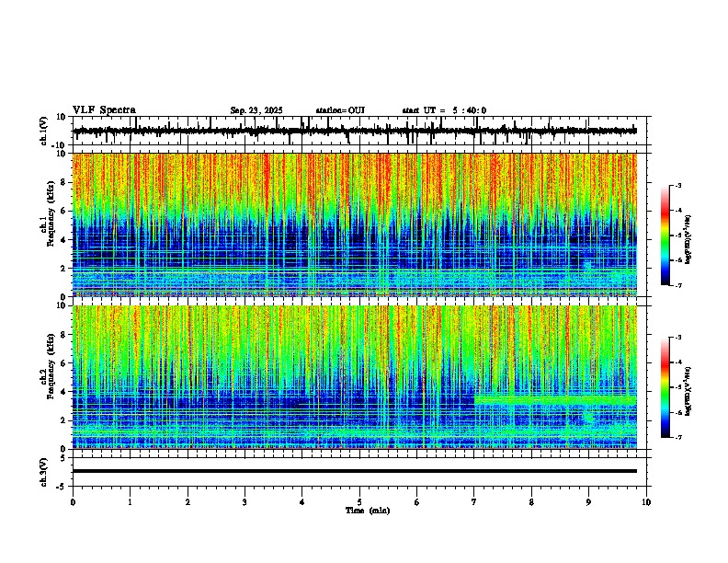Image resolution: width=728 pixels, height=563 pixels.
Task: Click the ch.1 spectrogram color bar
Action: click(x=665, y=236)
